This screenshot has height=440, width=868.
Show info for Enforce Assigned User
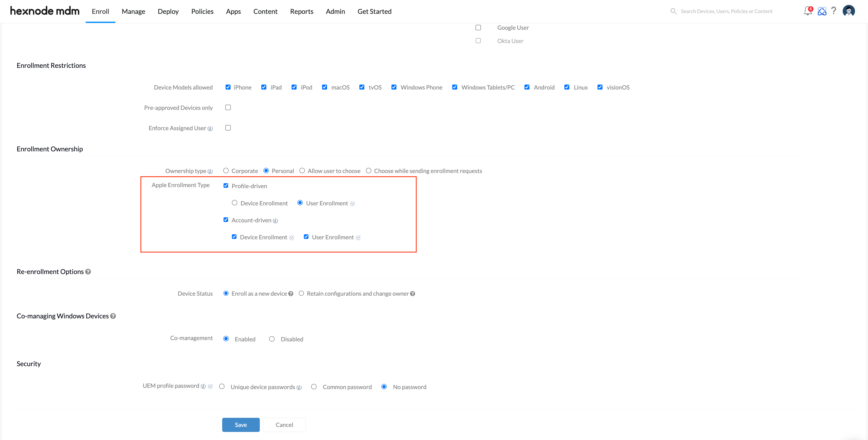tap(210, 128)
